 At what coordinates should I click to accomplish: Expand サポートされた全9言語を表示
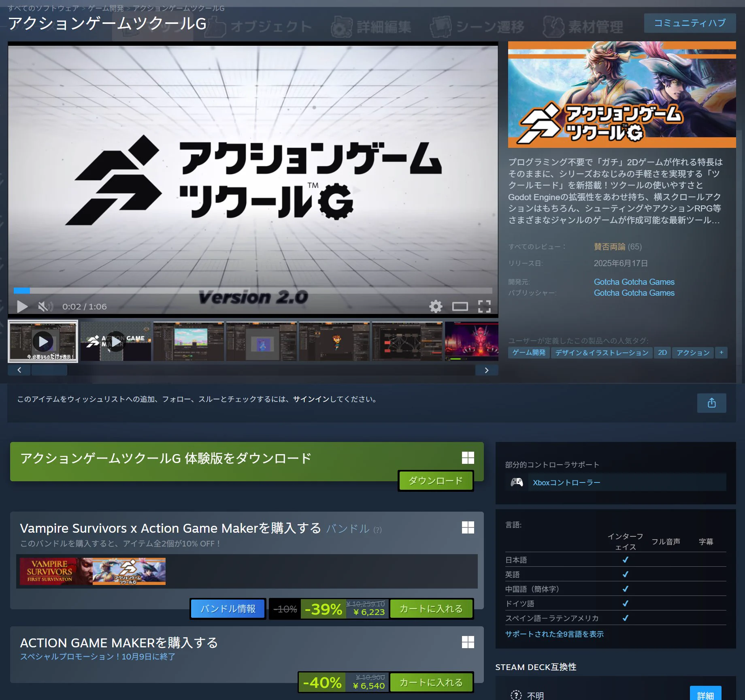(x=554, y=634)
